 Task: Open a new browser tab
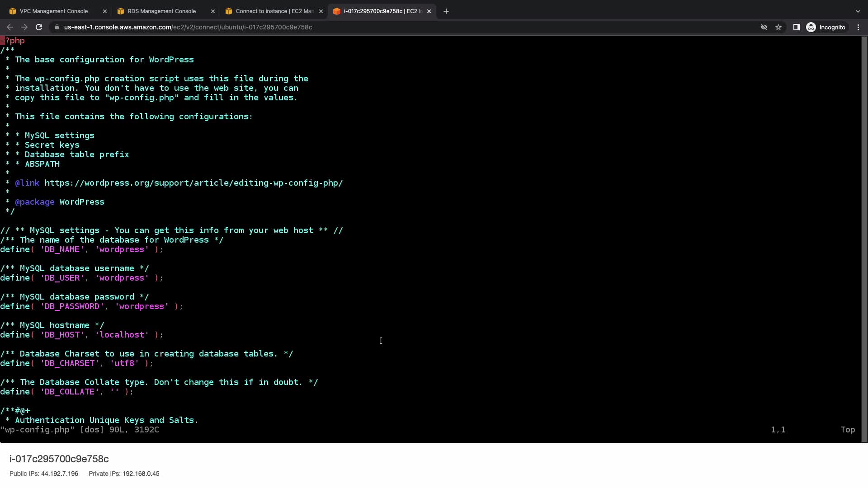tap(446, 11)
